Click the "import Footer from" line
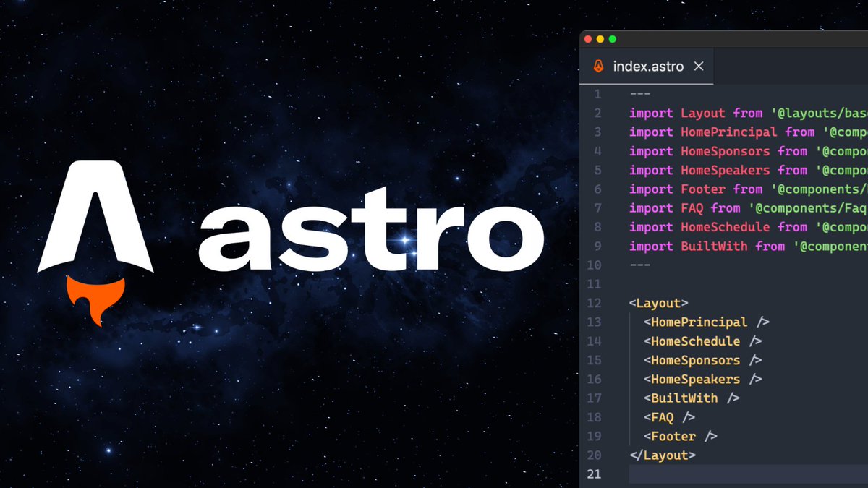This screenshot has width=868, height=488. point(749,189)
